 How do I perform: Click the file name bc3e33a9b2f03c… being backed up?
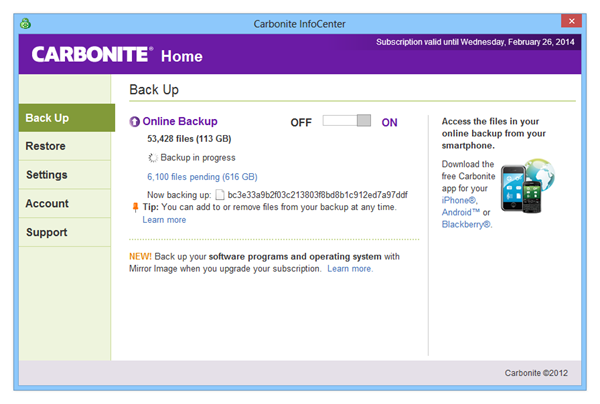(x=317, y=195)
